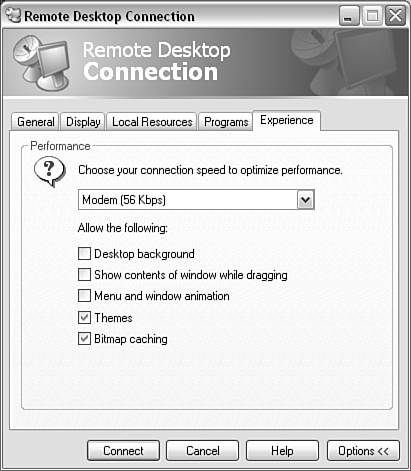The image size is (411, 471).
Task: Close the Remote Desktop Connection dialog
Action: tap(395, 16)
